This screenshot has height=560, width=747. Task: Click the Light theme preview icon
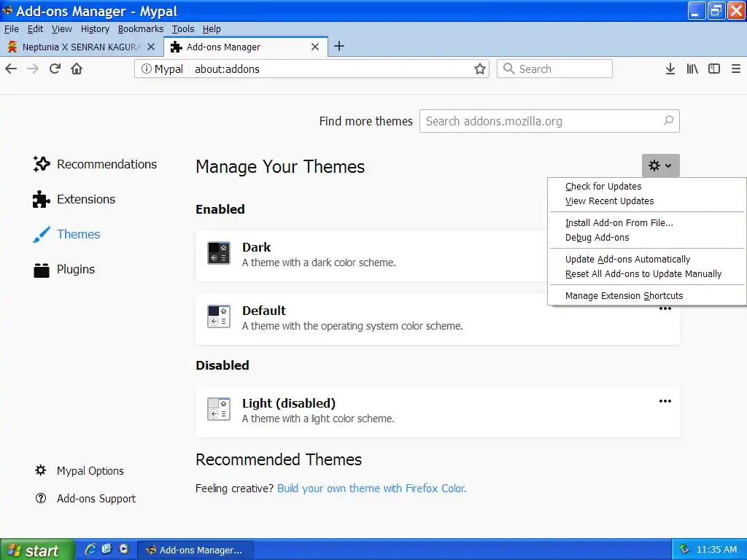coord(219,409)
